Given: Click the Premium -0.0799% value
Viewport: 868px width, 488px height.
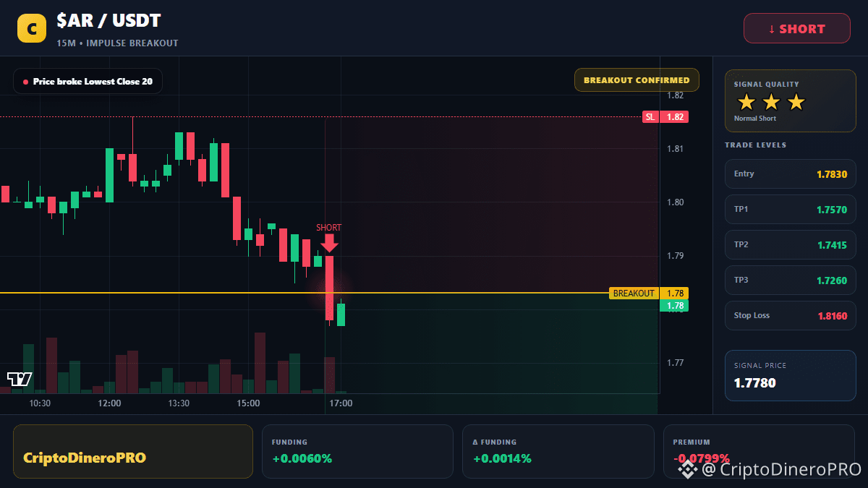Looking at the screenshot, I should 701,458.
